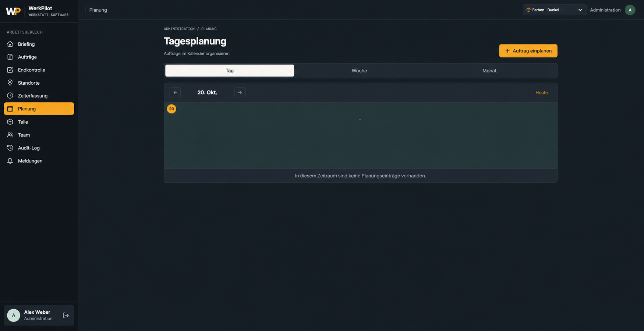
Task: Click Alex Weber's sidebar avatar
Action: 14,316
